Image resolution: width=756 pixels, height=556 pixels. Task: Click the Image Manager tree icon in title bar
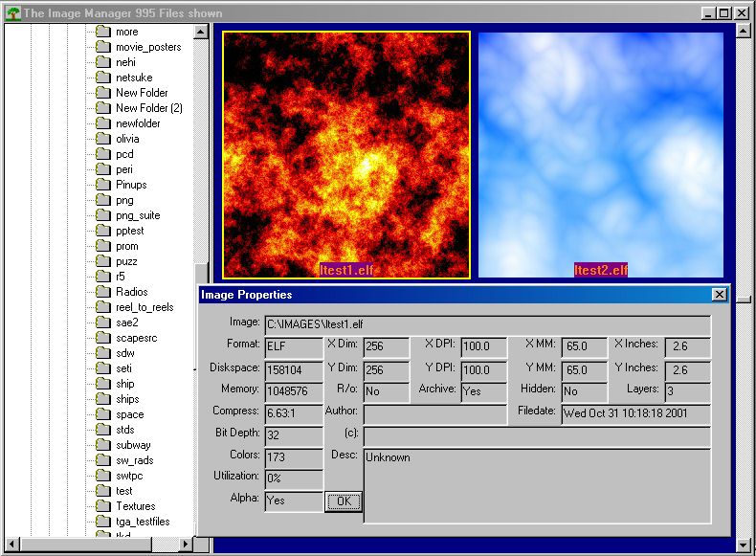(12, 13)
